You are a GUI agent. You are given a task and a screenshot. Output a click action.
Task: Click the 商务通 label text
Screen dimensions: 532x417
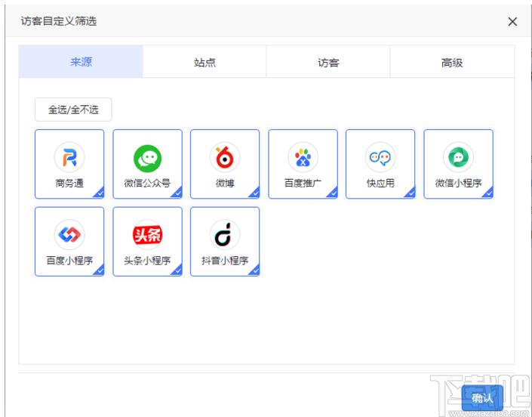(x=69, y=183)
